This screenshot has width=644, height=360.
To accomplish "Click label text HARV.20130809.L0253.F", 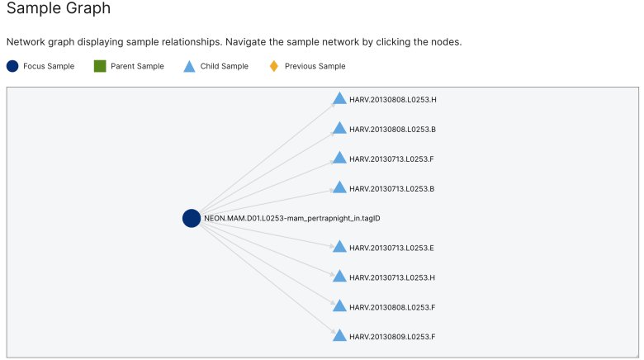I will click(392, 337).
